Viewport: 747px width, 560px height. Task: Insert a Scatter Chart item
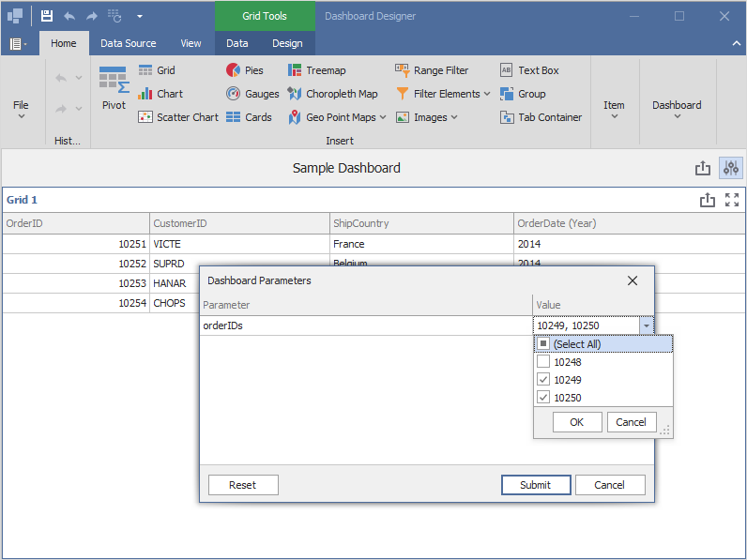178,117
